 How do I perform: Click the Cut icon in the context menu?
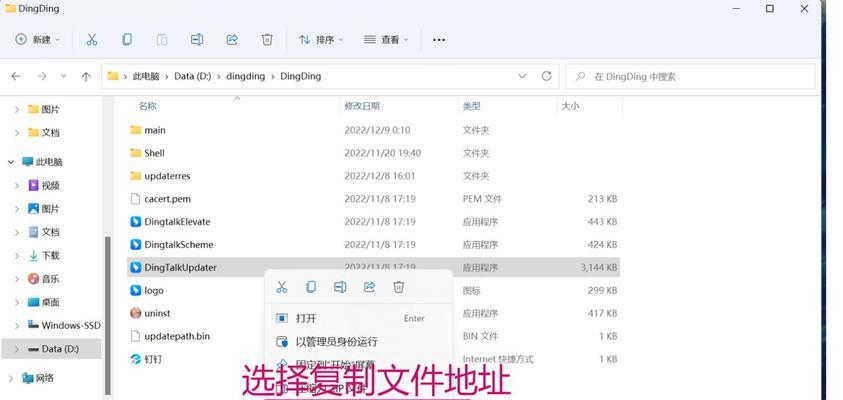[282, 287]
